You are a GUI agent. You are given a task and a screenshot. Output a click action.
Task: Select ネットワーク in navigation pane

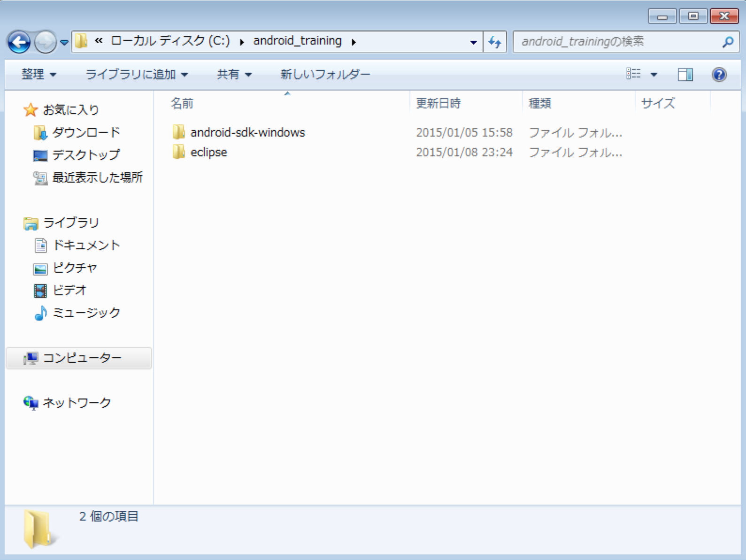point(77,403)
